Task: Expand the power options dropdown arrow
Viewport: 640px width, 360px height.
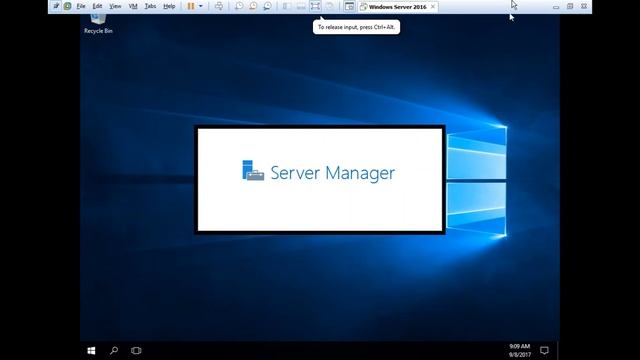Action: click(200, 6)
